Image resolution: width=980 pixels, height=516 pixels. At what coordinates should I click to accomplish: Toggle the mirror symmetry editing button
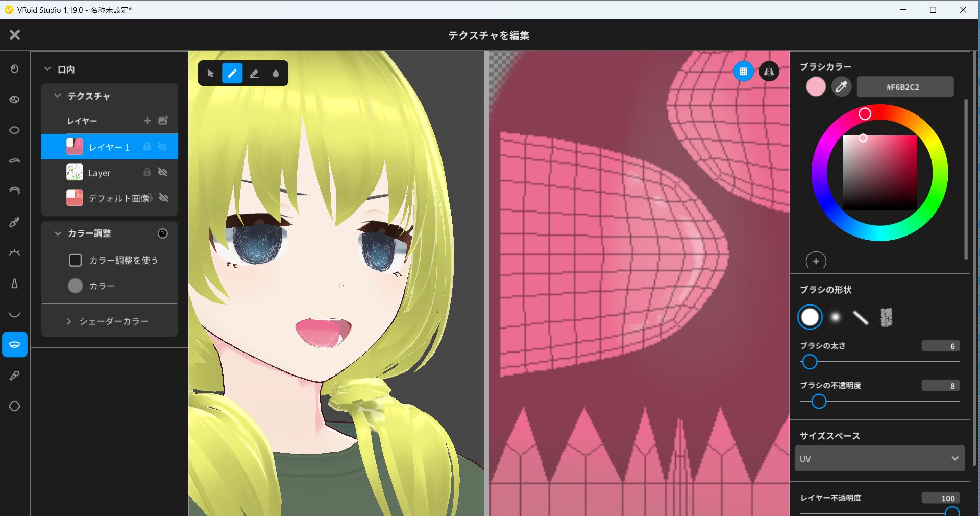click(x=769, y=72)
